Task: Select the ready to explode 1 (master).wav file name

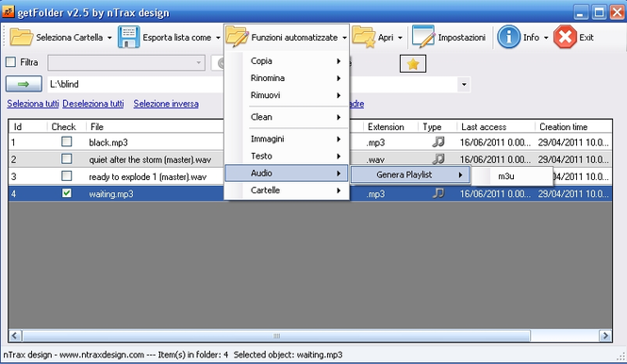Action: [147, 176]
